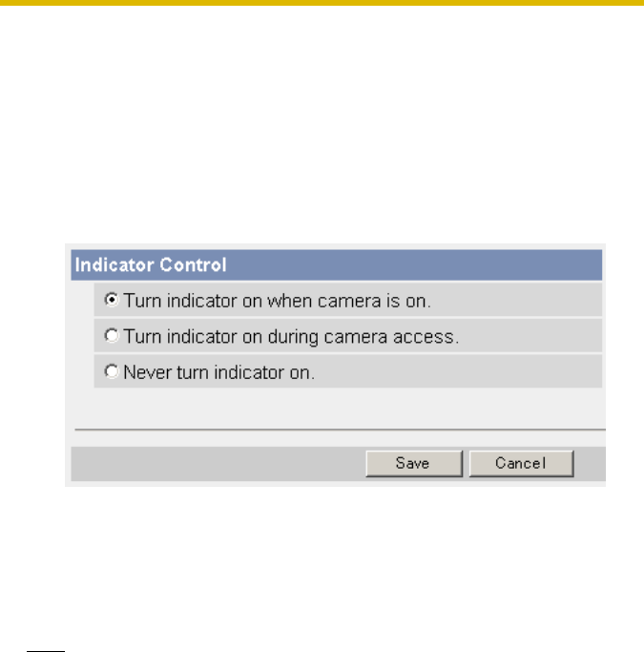Image resolution: width=644 pixels, height=652 pixels.
Task: Select 'Turn indicator on when camera is on' radio
Action: 112,300
